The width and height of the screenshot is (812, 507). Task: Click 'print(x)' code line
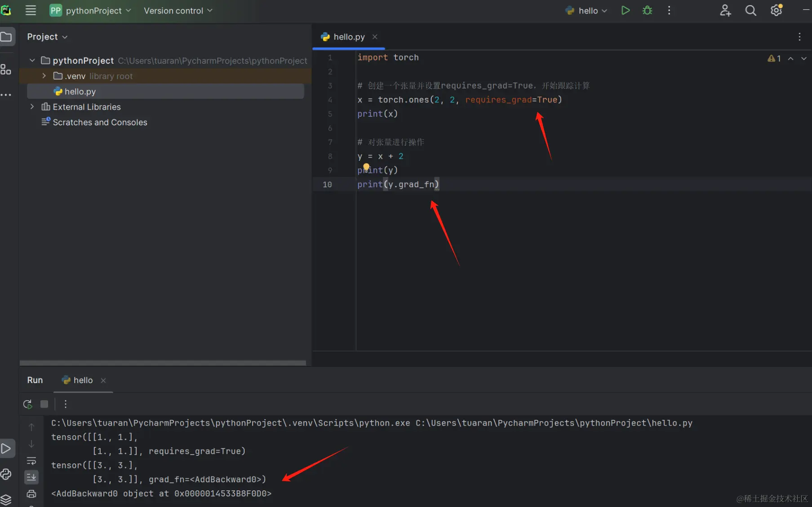[x=377, y=114]
